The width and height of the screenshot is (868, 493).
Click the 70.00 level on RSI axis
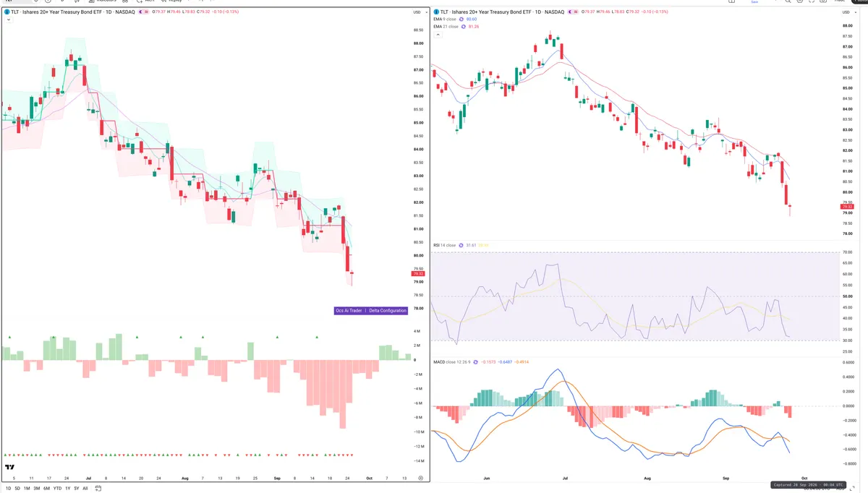coord(848,252)
